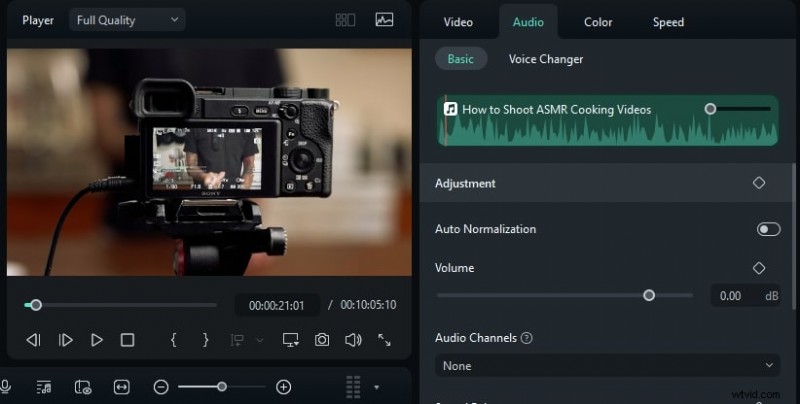Expand the audio meter dropdown arrow
The height and width of the screenshot is (404, 800).
(x=377, y=387)
